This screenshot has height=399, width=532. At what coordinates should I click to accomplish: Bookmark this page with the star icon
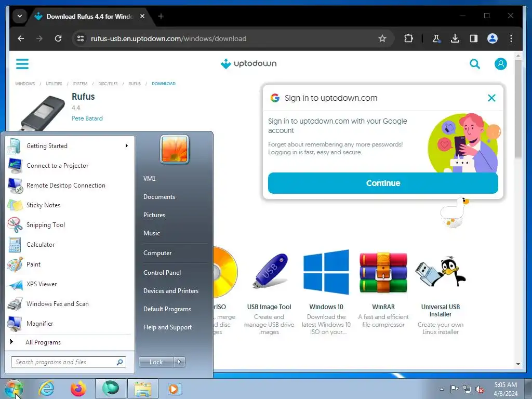(382, 38)
